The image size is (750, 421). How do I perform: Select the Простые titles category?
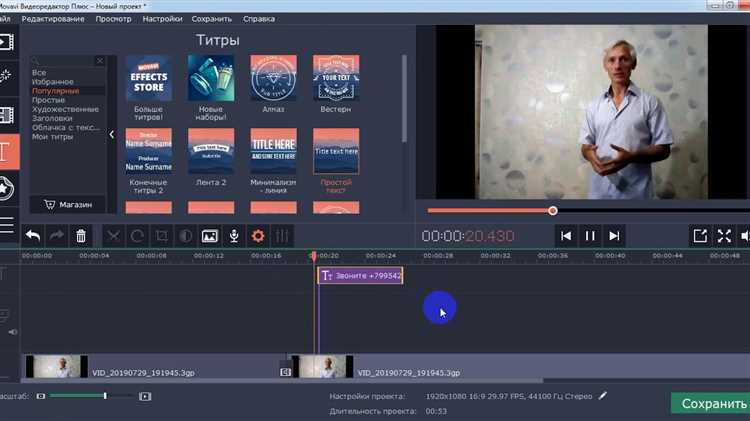tap(48, 100)
